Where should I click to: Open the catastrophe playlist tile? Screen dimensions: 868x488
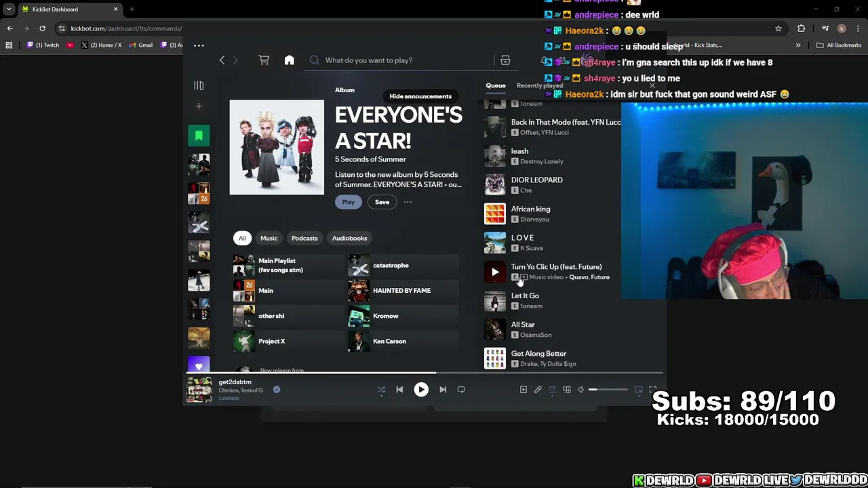pos(403,266)
